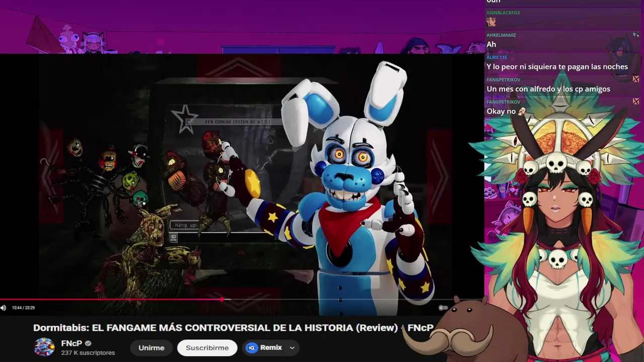Click the Unirme button
The width and height of the screenshot is (644, 362).
[x=151, y=347]
